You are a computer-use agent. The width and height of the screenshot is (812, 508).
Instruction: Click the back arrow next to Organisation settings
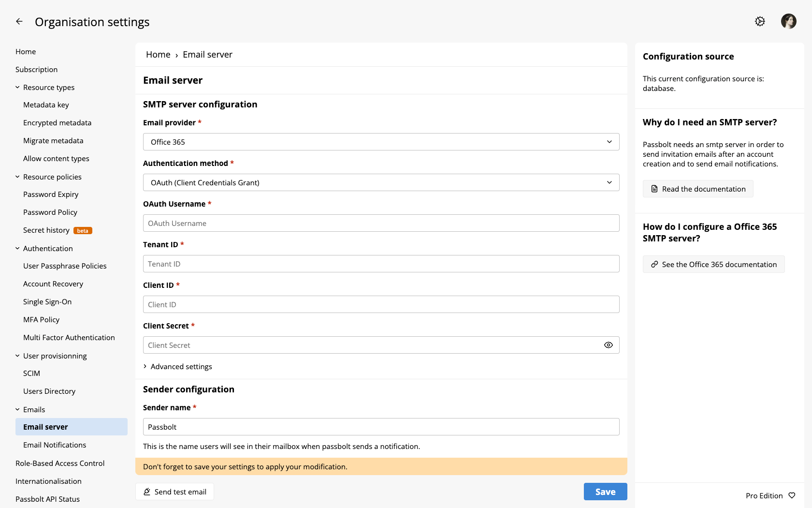point(19,21)
